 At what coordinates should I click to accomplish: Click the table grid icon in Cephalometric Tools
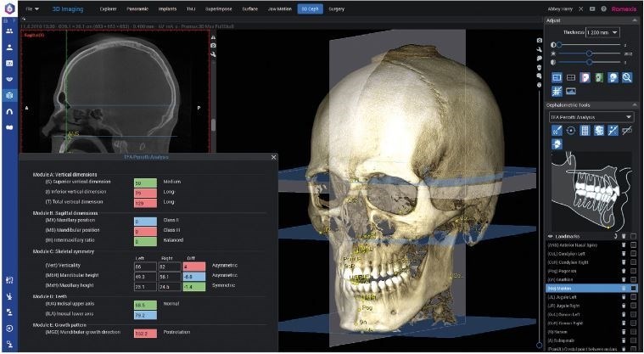pyautogui.click(x=585, y=131)
